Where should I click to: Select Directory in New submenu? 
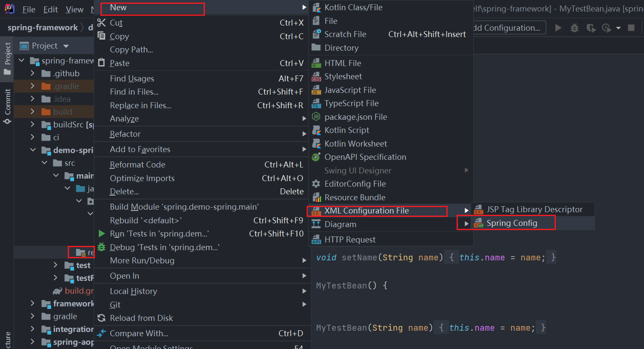click(391, 48)
